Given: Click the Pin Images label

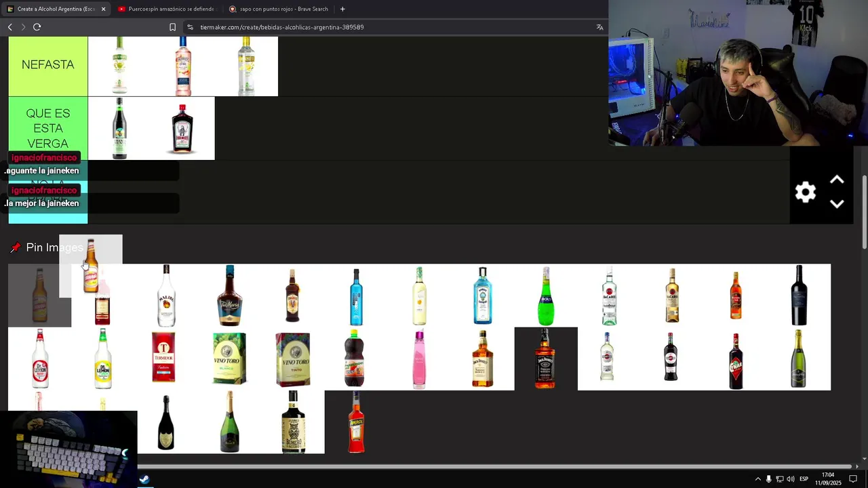Looking at the screenshot, I should [54, 247].
